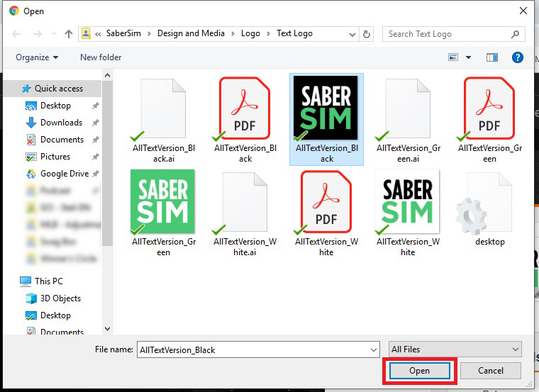Select the AllTextVersion_Green PDF file
This screenshot has width=539, height=392.
pyautogui.click(x=489, y=120)
